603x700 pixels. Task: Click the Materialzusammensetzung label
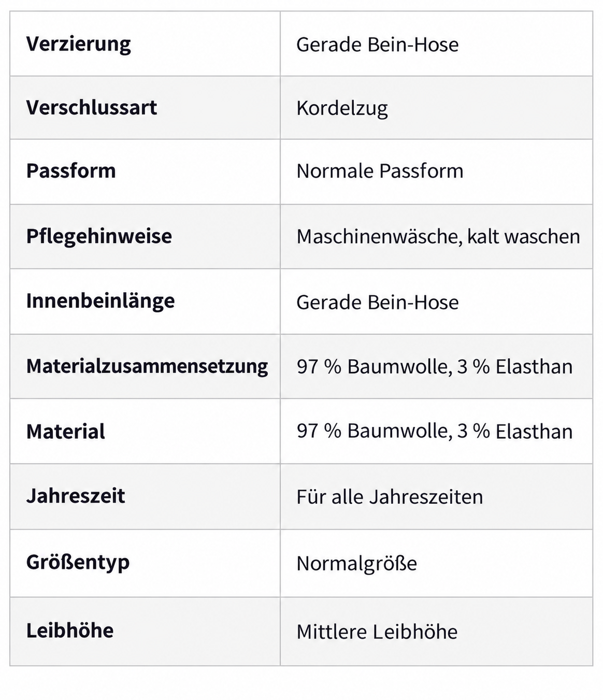tap(147, 366)
